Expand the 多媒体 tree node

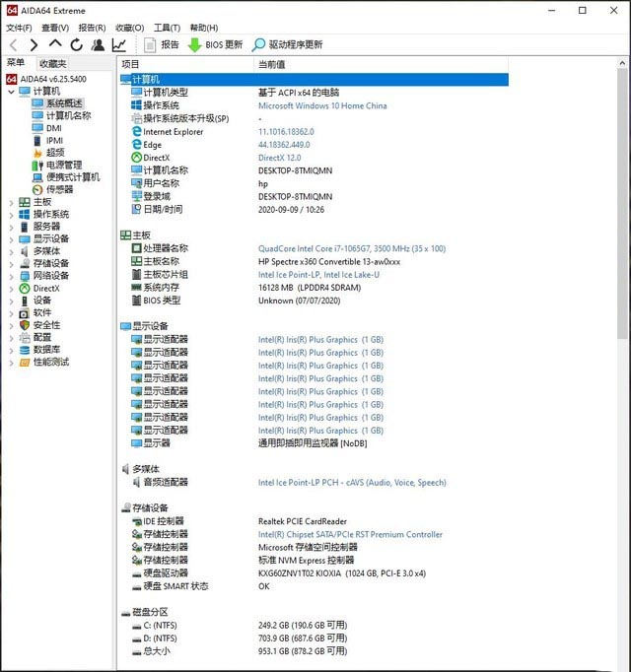(x=12, y=251)
